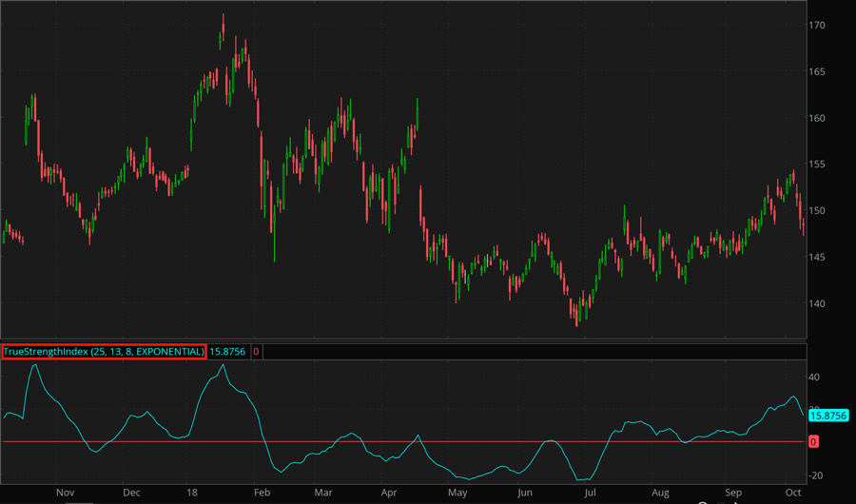This screenshot has height=504, width=856.
Task: Click the 15.8756 value in study header
Action: click(x=227, y=352)
